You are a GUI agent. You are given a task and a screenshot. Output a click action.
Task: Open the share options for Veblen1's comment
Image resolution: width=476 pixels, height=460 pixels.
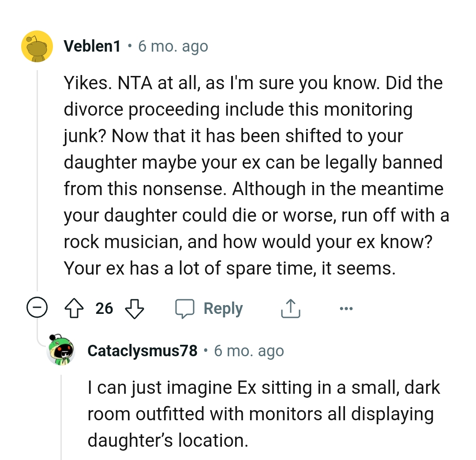(290, 308)
